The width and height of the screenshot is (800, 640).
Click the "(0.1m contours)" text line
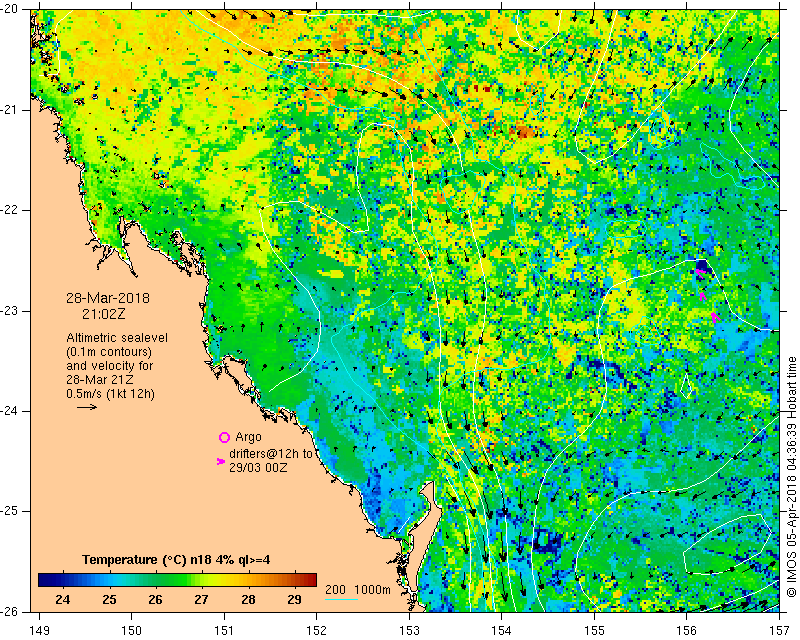coord(109,352)
